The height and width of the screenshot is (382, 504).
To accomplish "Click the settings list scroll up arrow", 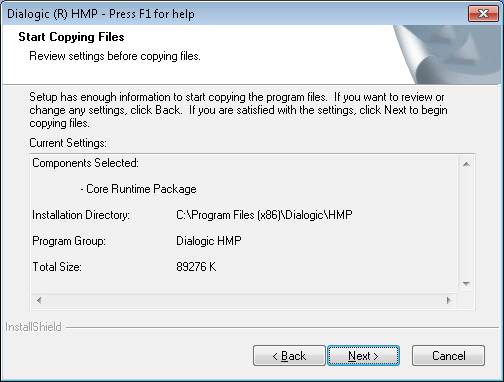I will (466, 164).
